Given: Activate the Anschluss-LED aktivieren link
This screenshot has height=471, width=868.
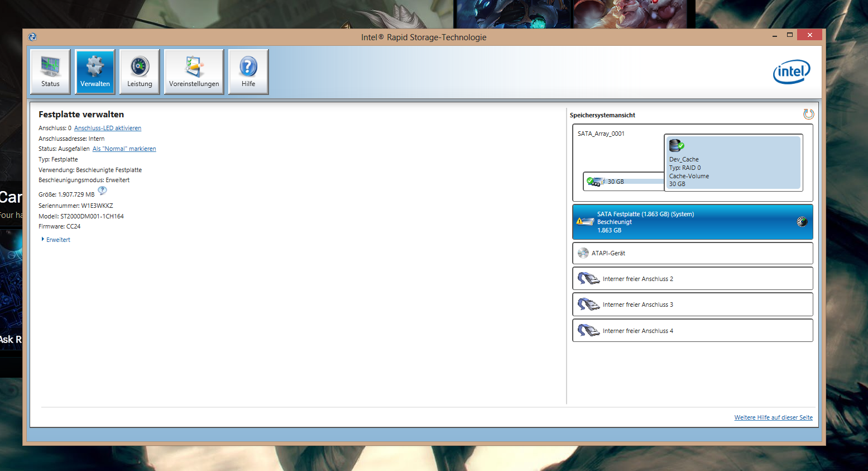Looking at the screenshot, I should [x=108, y=128].
